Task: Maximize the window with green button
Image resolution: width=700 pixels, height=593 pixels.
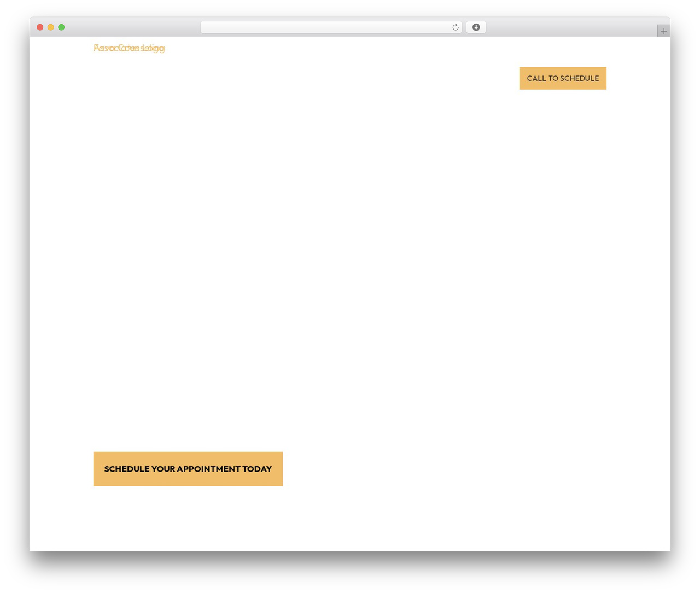Action: click(x=61, y=27)
